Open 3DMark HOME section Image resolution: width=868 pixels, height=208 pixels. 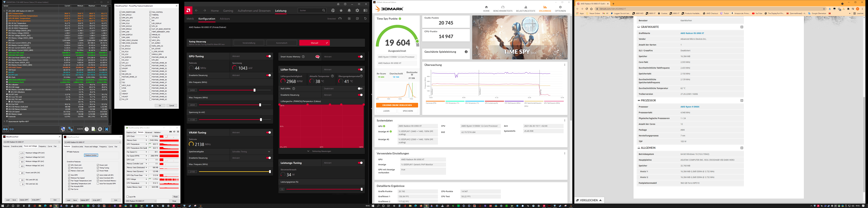point(486,9)
